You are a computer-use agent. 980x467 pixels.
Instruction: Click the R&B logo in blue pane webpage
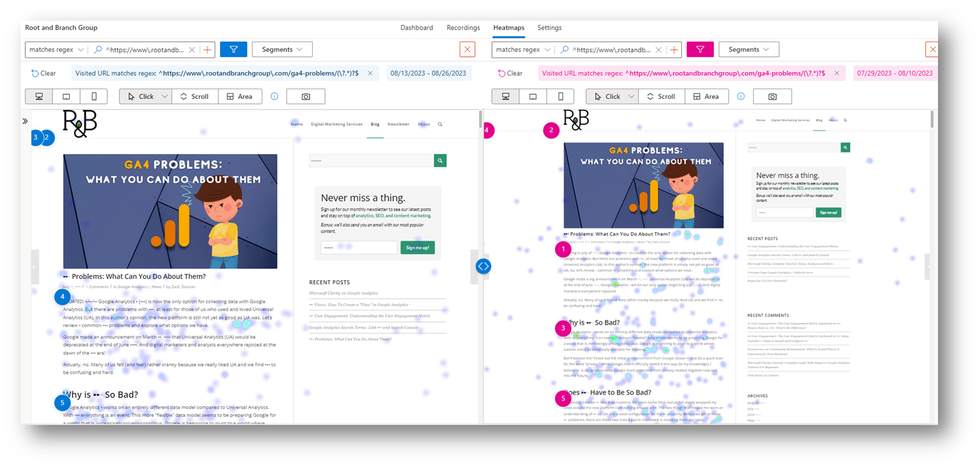(x=80, y=124)
